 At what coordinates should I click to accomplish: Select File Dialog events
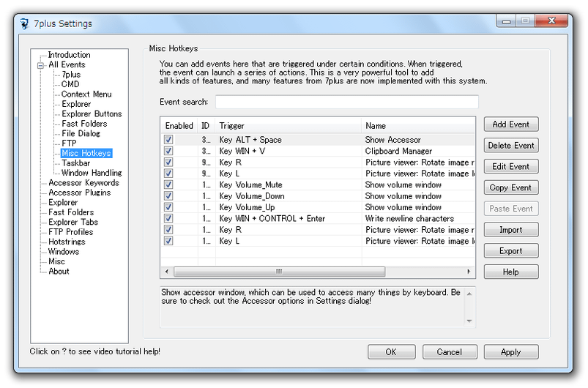[81, 133]
